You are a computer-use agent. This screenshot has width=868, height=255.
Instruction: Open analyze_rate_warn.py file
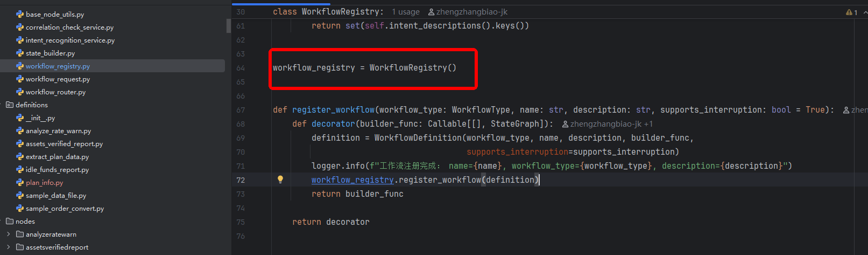point(58,131)
